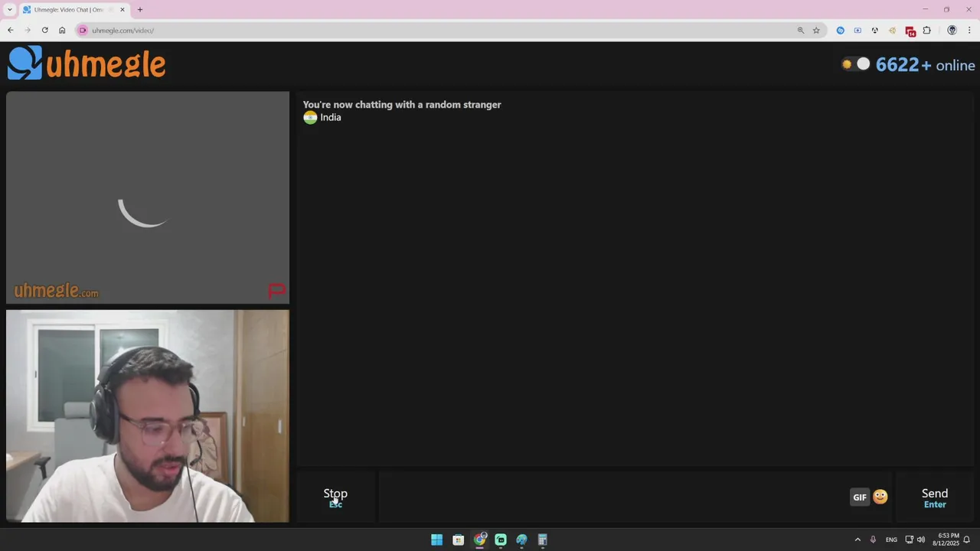The width and height of the screenshot is (980, 551).
Task: Open the notifications bell
Action: point(966,540)
